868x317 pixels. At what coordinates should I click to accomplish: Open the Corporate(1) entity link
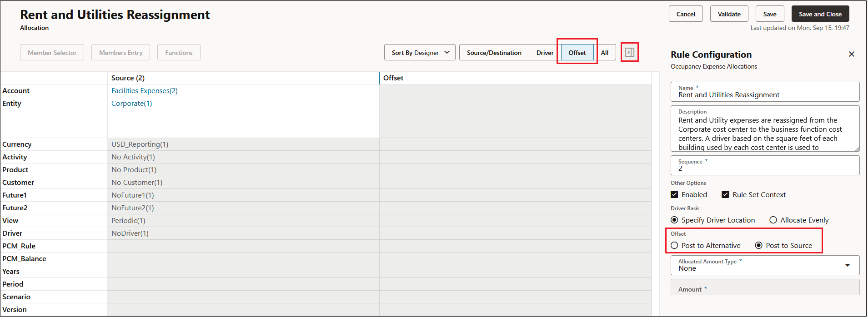(132, 104)
